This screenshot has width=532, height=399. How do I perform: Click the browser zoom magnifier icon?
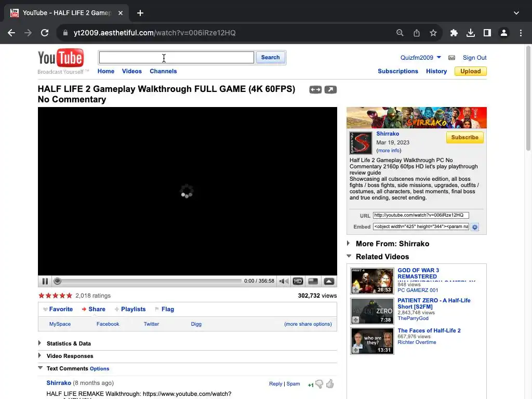[400, 33]
